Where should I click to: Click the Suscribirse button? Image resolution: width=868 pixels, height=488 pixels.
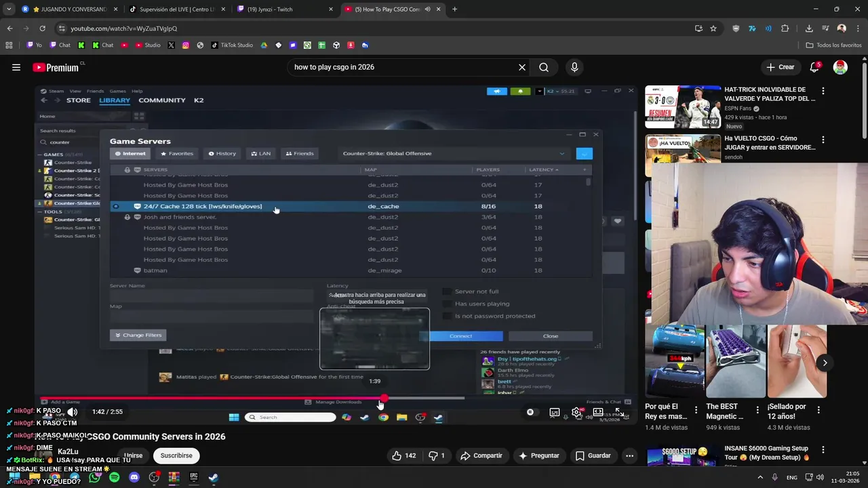pos(176,455)
